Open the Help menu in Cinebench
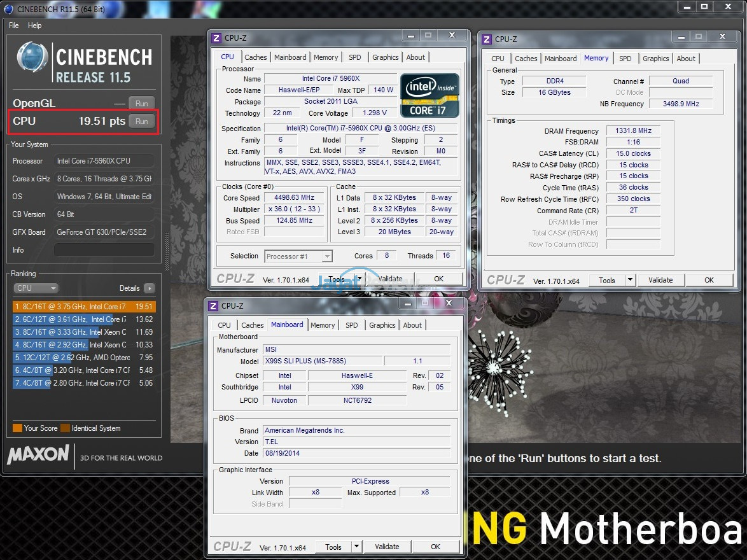747x560 pixels. (x=34, y=25)
